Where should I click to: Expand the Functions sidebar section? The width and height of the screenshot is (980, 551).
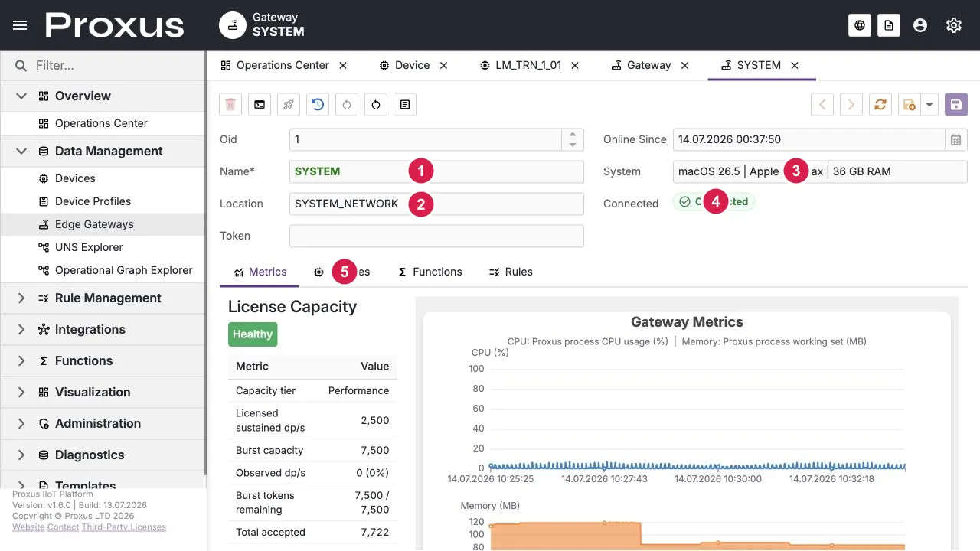(x=21, y=361)
